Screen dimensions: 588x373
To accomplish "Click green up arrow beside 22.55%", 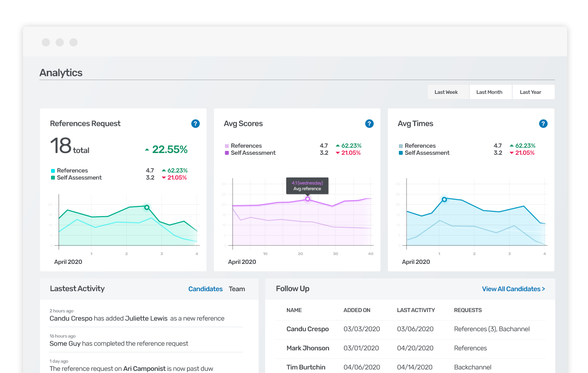I will coord(147,150).
